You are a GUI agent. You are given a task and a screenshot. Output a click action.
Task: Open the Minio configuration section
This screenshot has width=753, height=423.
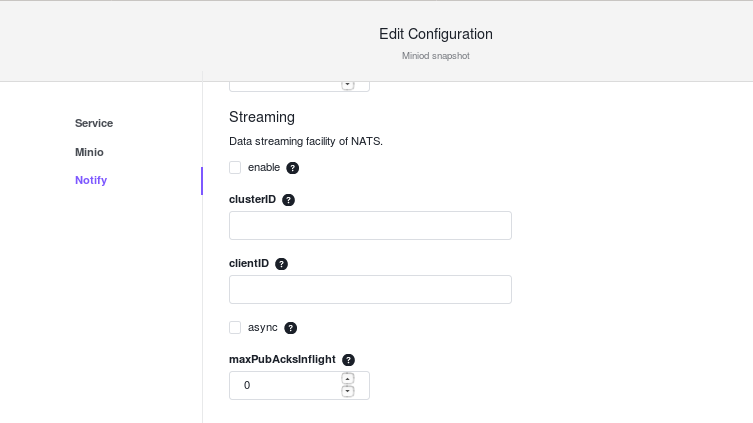89,152
